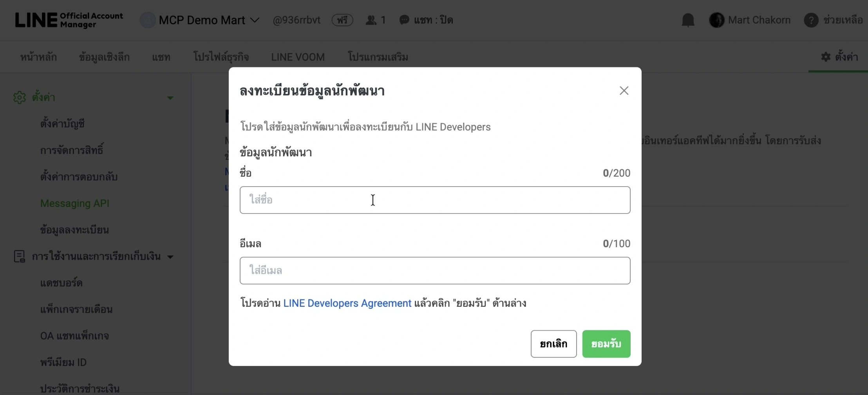Image resolution: width=868 pixels, height=395 pixels.
Task: Click the แชท : ปิด status text
Action: pyautogui.click(x=433, y=20)
